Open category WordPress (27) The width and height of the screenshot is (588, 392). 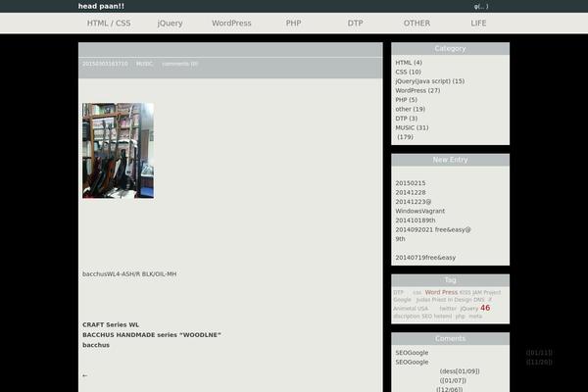(x=417, y=91)
